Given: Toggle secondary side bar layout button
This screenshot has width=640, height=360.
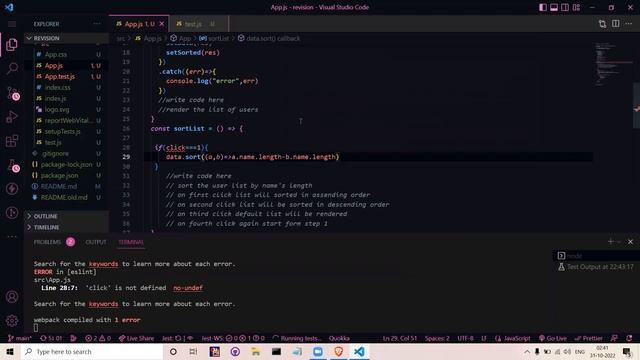Looking at the screenshot, I should click(565, 7).
